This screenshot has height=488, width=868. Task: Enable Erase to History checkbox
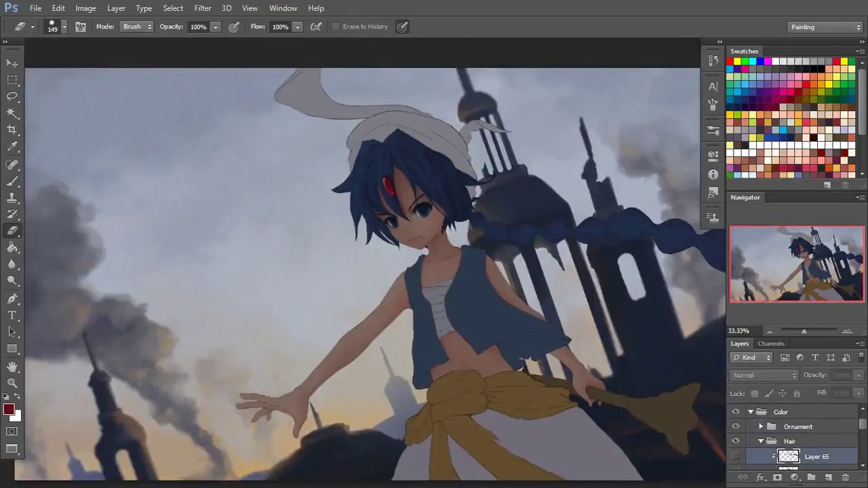336,26
